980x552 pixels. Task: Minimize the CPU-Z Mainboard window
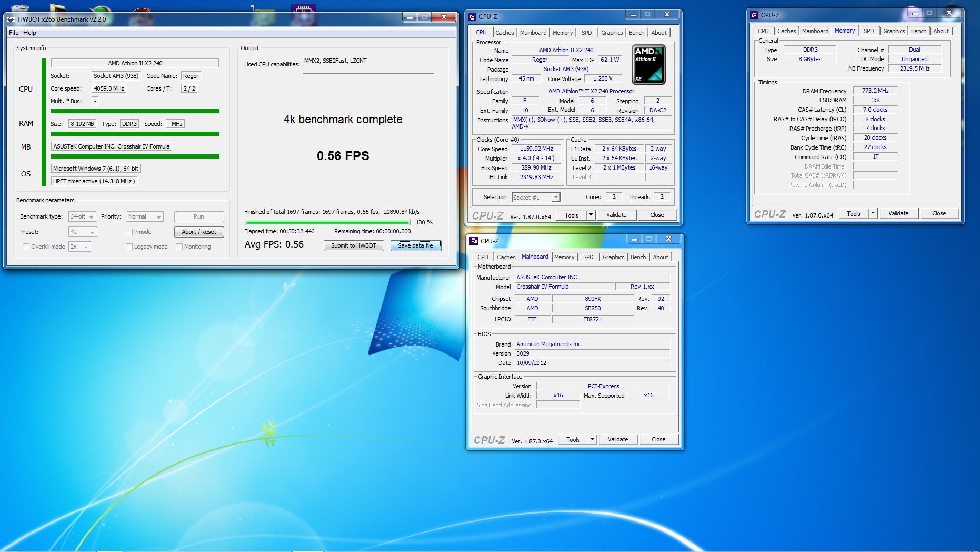pos(635,239)
